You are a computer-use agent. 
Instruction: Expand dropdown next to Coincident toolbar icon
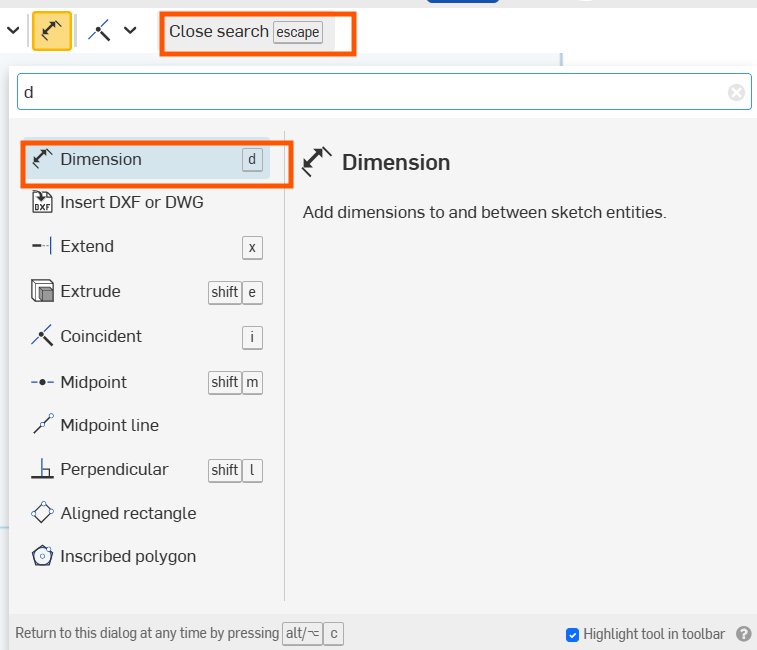click(x=130, y=31)
